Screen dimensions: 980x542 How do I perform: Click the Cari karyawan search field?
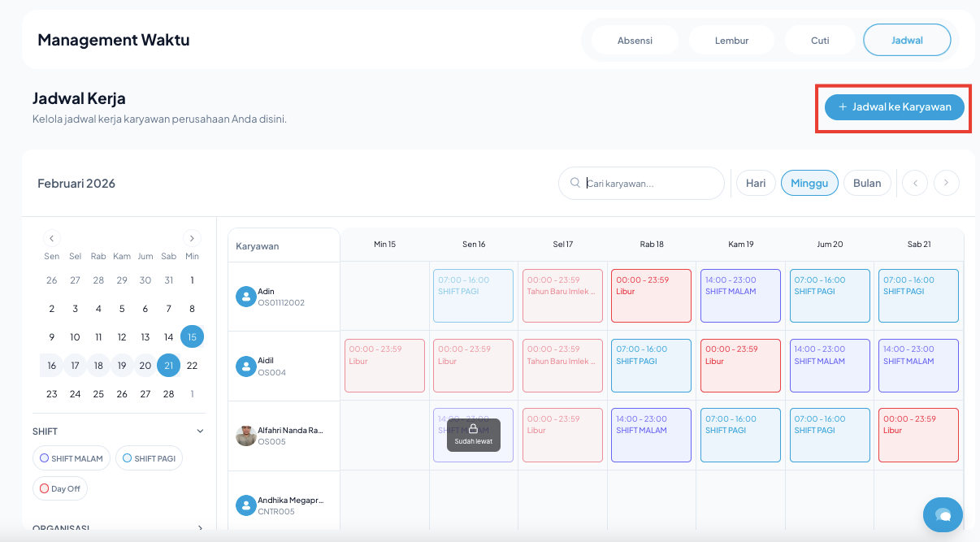[650, 184]
